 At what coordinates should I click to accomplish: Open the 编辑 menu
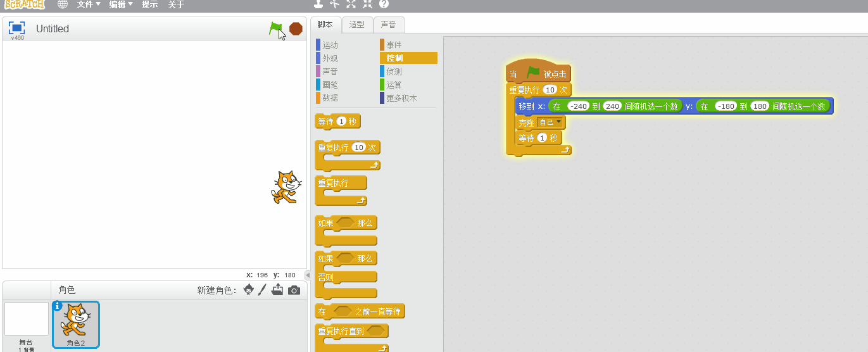(x=120, y=4)
